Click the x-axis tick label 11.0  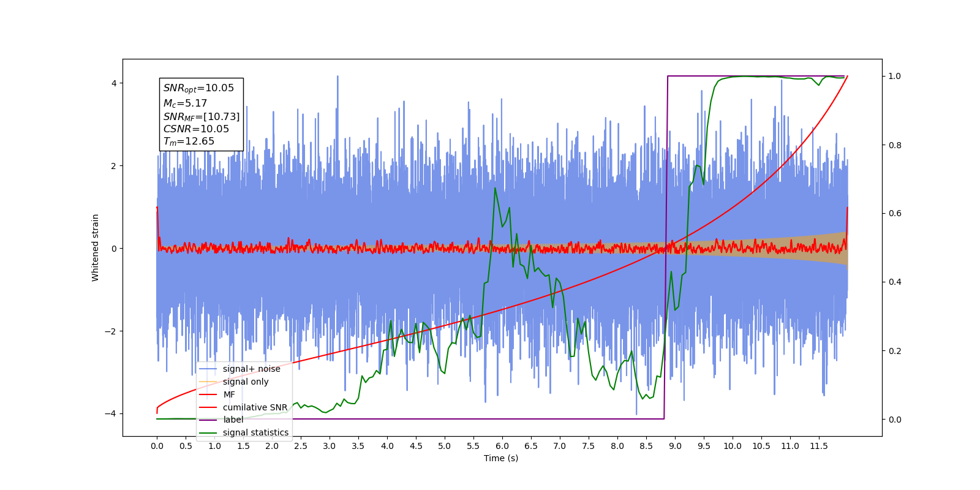(x=790, y=446)
